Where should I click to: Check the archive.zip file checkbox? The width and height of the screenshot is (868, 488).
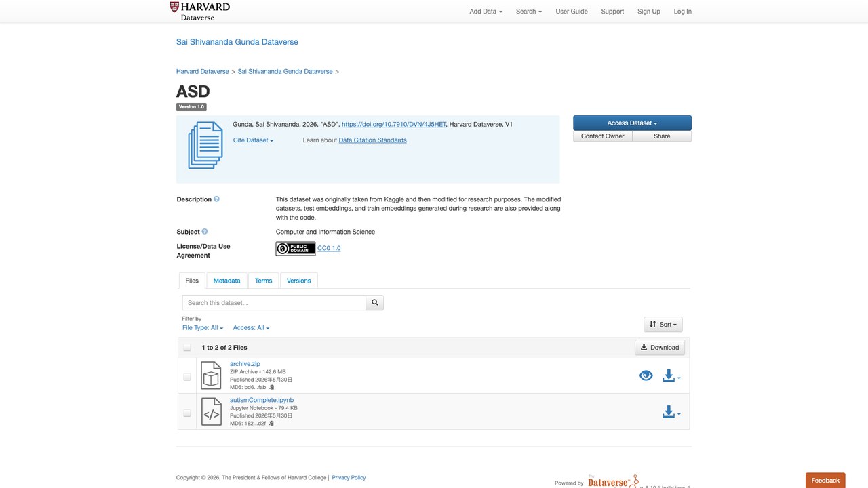(x=187, y=377)
